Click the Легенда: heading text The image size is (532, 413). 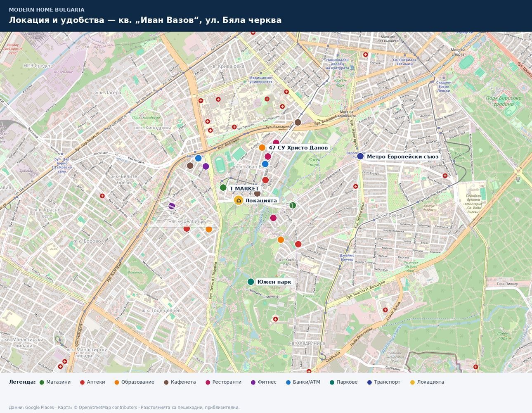tap(22, 382)
